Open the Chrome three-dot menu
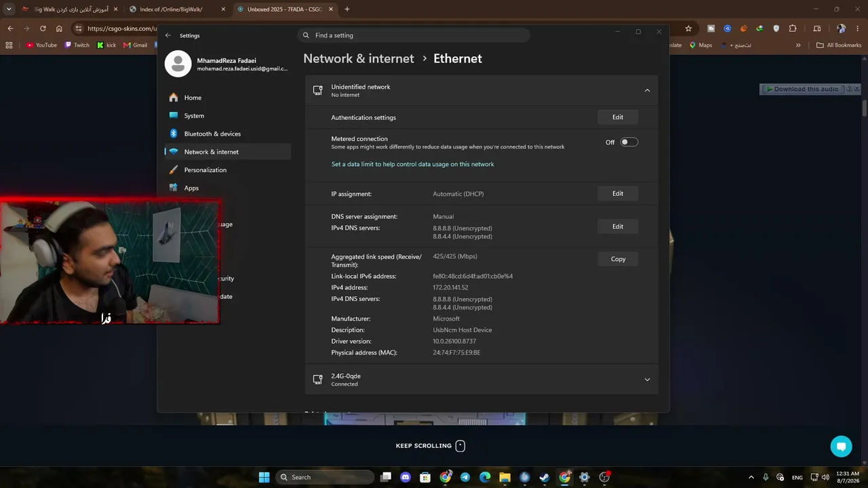This screenshot has height=488, width=868. 858,28
